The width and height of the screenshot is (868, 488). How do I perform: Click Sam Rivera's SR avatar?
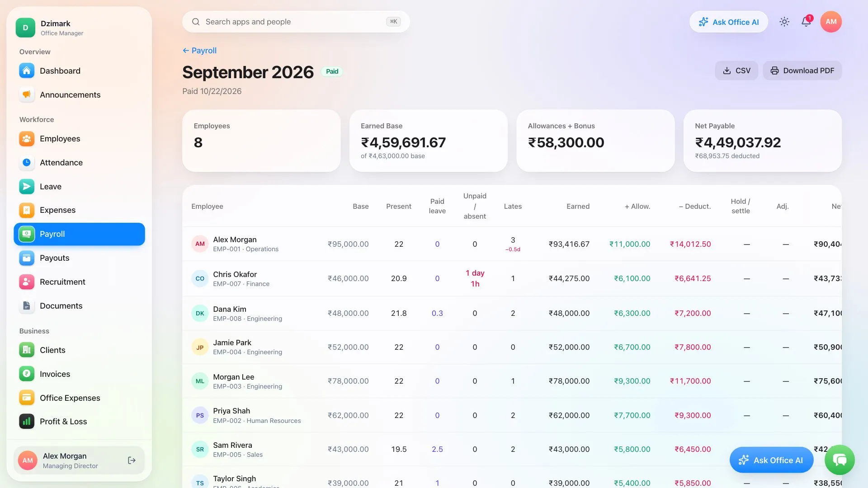(200, 450)
